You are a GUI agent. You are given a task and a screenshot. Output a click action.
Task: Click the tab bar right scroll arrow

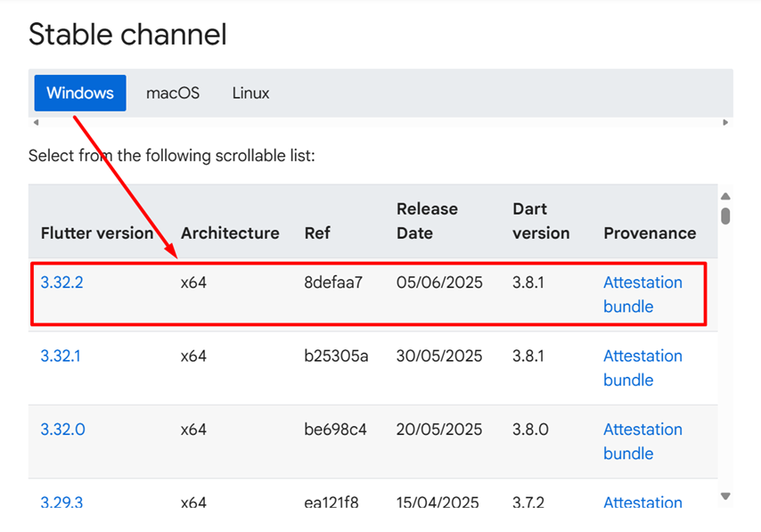[725, 122]
